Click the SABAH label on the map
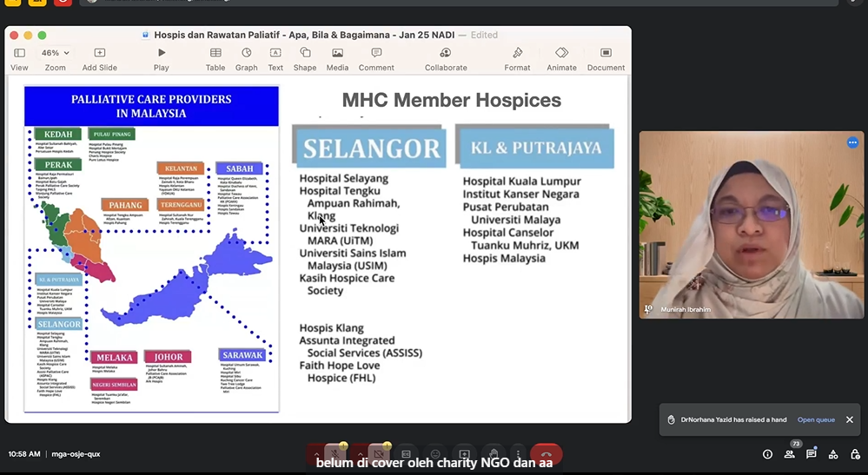Viewport: 868px width, 475px height. pos(239,168)
